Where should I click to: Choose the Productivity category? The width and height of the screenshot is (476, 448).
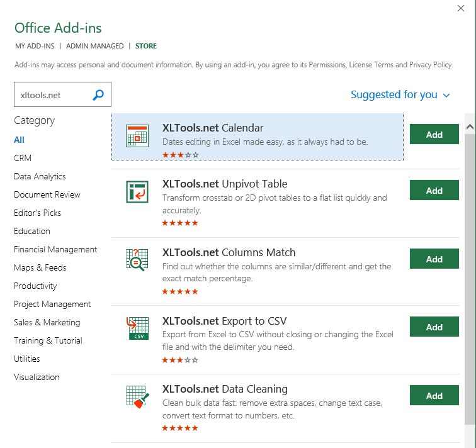pyautogui.click(x=35, y=286)
